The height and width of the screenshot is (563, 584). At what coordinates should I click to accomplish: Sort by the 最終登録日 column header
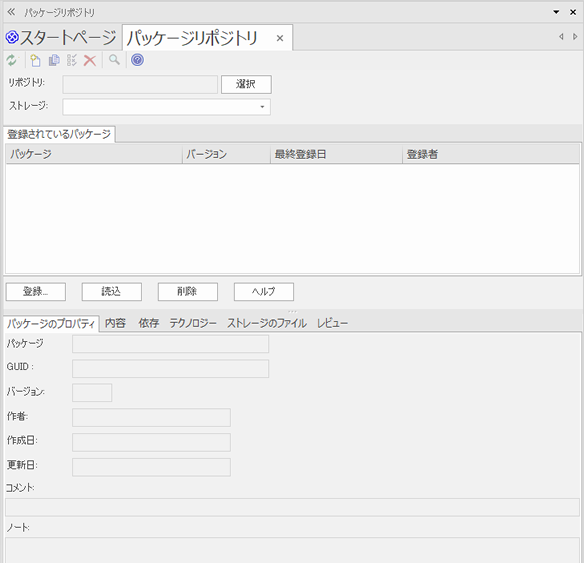click(x=336, y=154)
